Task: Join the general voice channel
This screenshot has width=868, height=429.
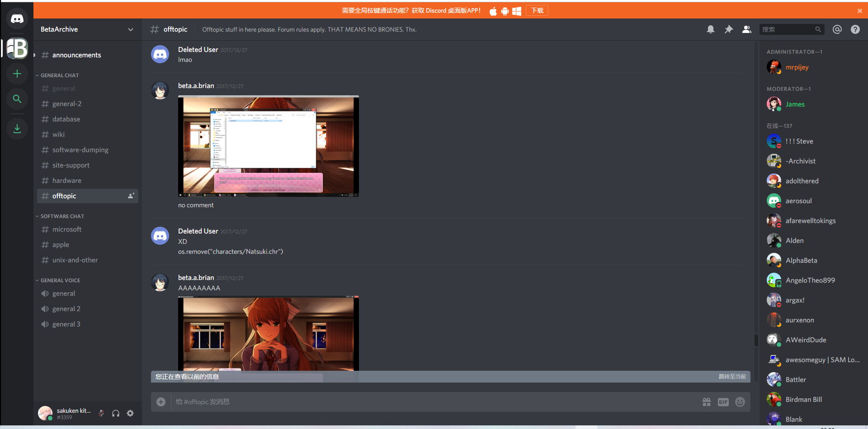Action: (88, 294)
